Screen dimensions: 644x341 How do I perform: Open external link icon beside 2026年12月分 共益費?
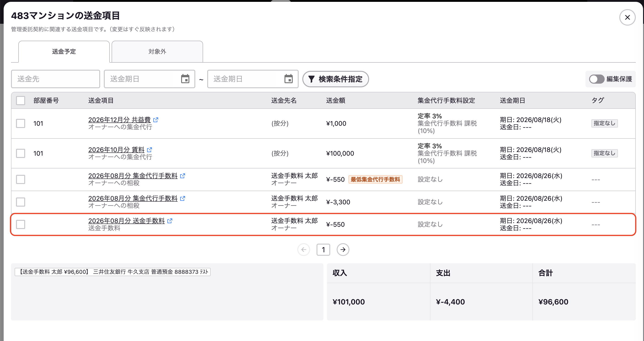point(156,120)
